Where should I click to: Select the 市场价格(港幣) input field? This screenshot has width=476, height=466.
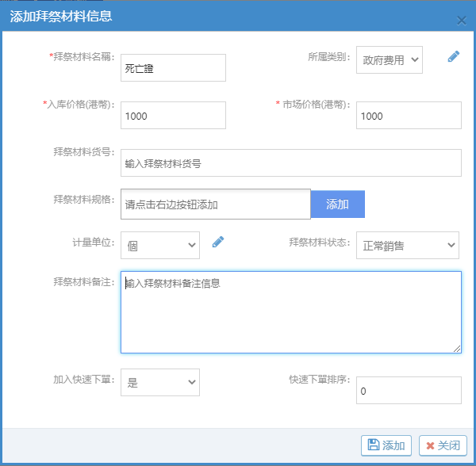point(408,116)
